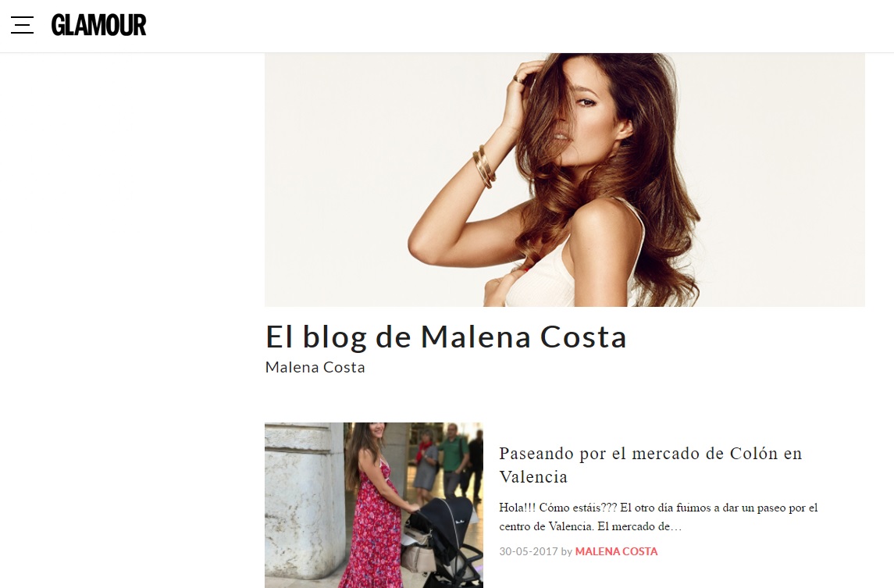Click the GLAMOUR logo to go home
This screenshot has height=588, width=894.
[x=98, y=25]
